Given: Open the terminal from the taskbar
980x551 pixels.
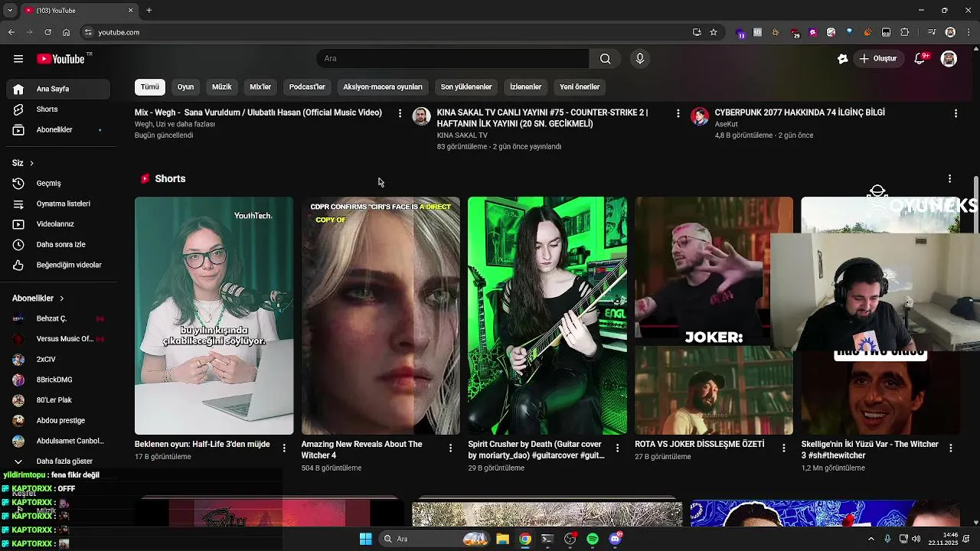Looking at the screenshot, I should coord(547,539).
